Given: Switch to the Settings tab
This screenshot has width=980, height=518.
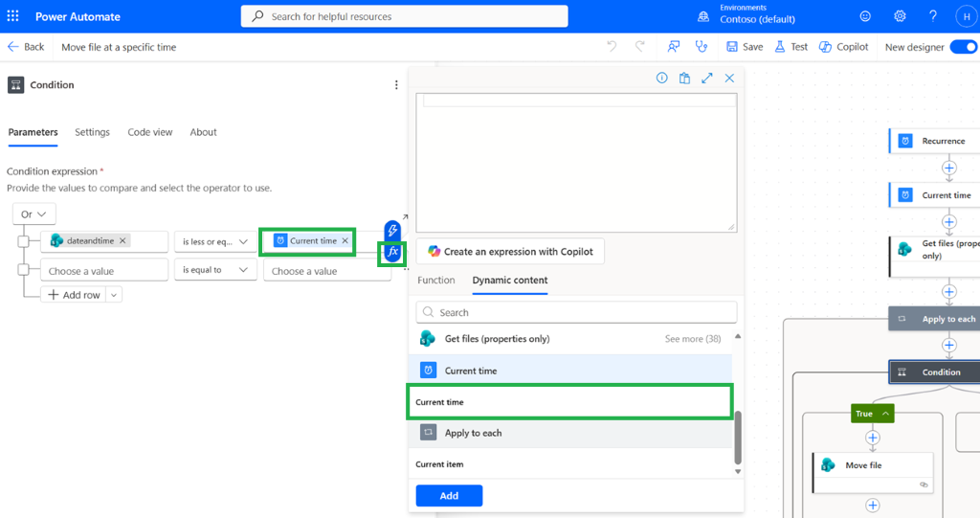Looking at the screenshot, I should click(x=92, y=132).
